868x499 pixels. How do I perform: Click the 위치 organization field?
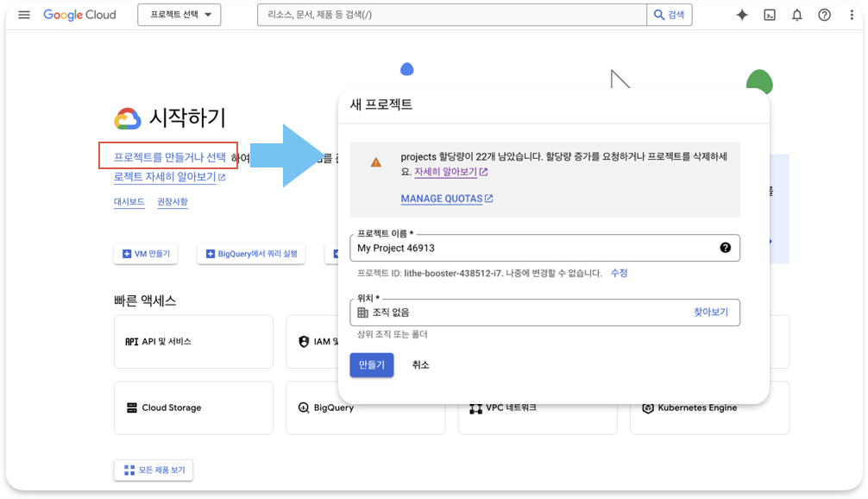[544, 313]
